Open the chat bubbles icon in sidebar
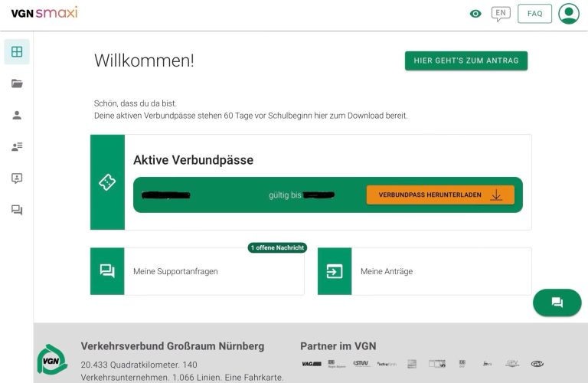 tap(17, 210)
